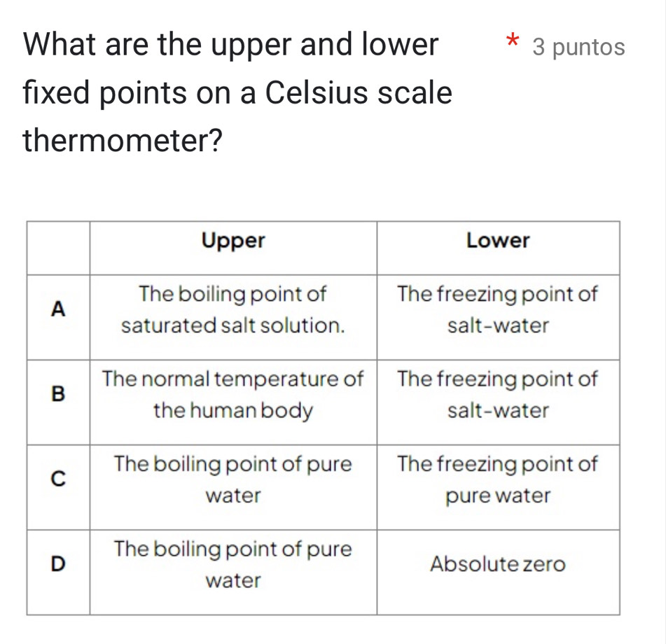
Task: Select the 'boiling point of saturated salt solution' cell
Action: [233, 310]
